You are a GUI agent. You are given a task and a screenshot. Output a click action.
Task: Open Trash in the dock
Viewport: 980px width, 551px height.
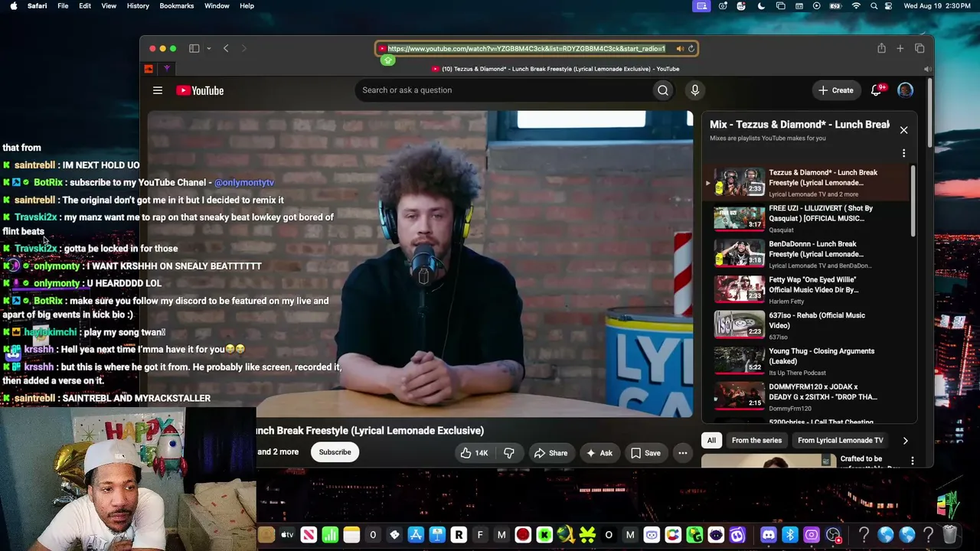(949, 535)
